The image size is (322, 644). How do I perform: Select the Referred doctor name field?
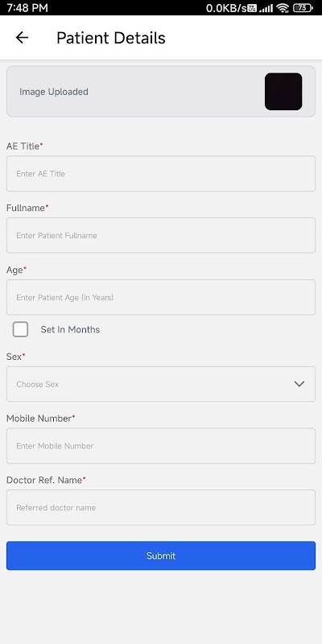click(161, 508)
